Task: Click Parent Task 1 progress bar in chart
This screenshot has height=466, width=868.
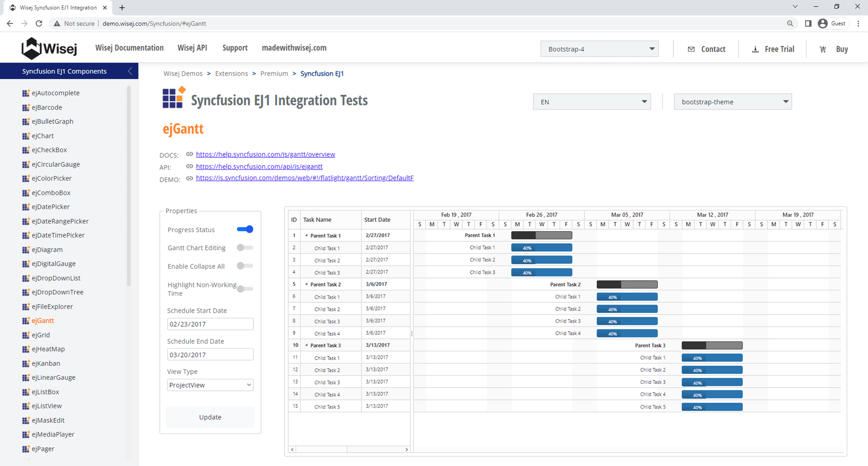Action: tap(542, 235)
